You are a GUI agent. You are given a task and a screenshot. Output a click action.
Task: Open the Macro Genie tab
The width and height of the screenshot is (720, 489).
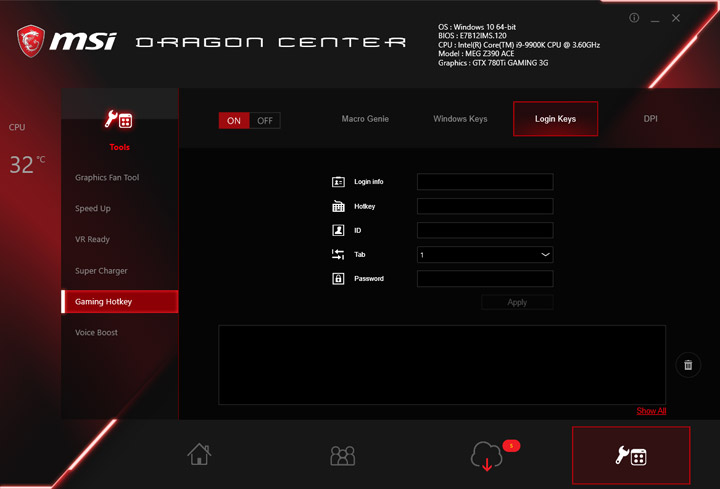[x=365, y=119]
